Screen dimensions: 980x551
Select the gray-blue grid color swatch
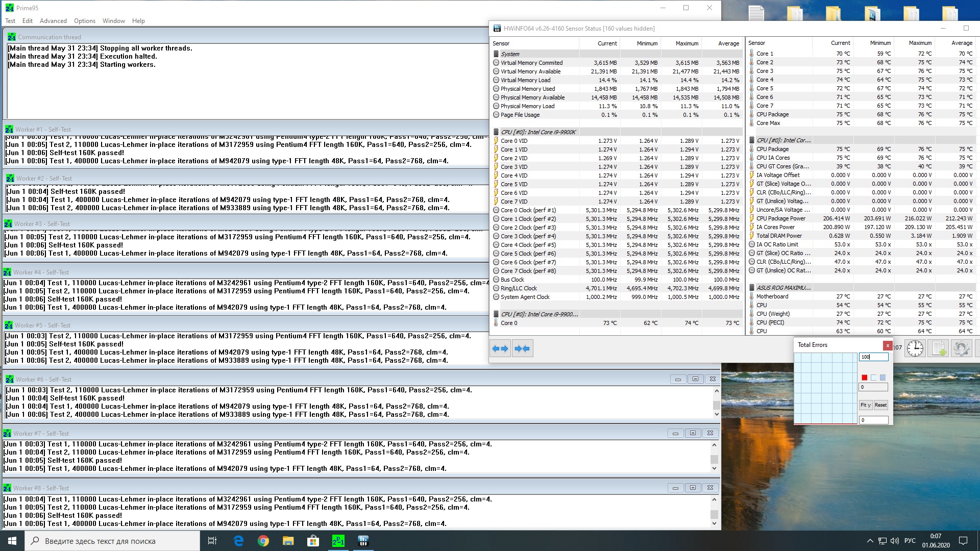tap(883, 378)
